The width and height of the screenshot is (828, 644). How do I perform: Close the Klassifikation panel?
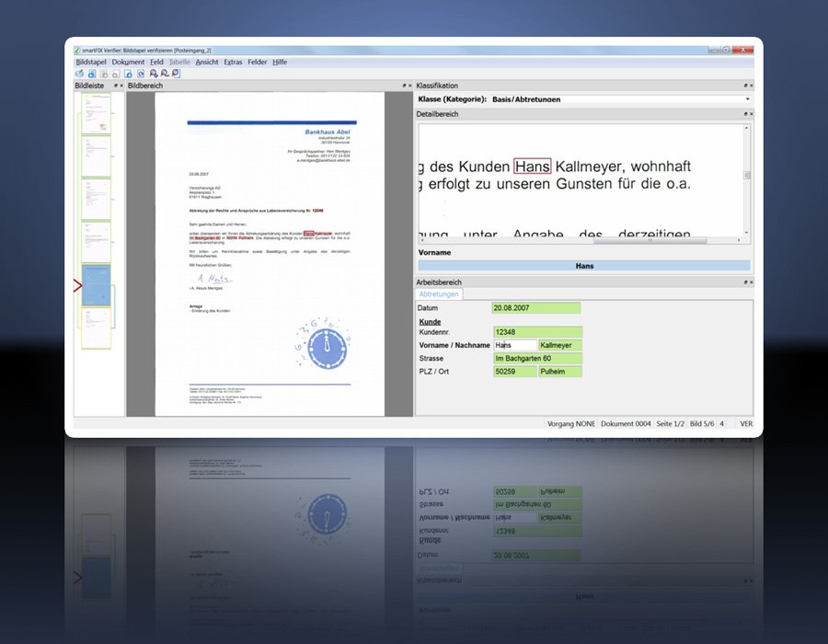752,86
